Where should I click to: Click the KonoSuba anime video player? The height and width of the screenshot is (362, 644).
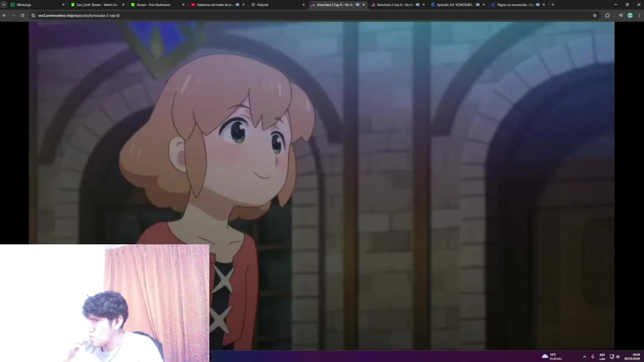(x=321, y=186)
